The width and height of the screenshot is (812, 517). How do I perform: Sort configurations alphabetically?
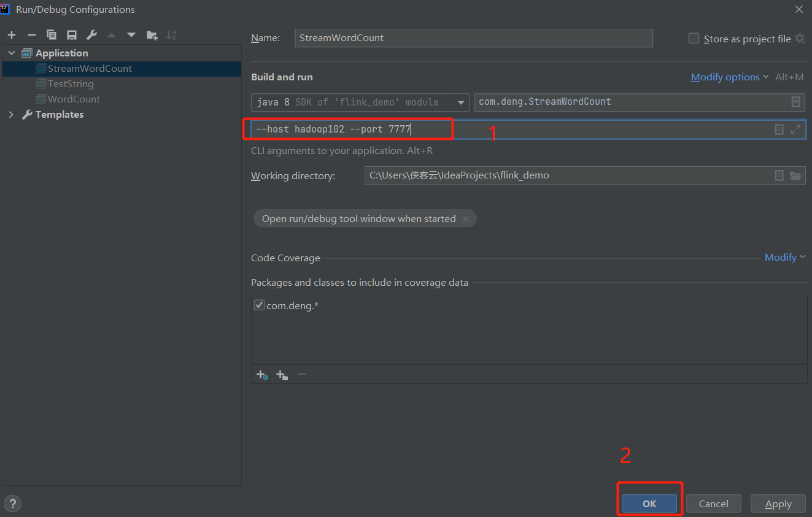click(171, 35)
